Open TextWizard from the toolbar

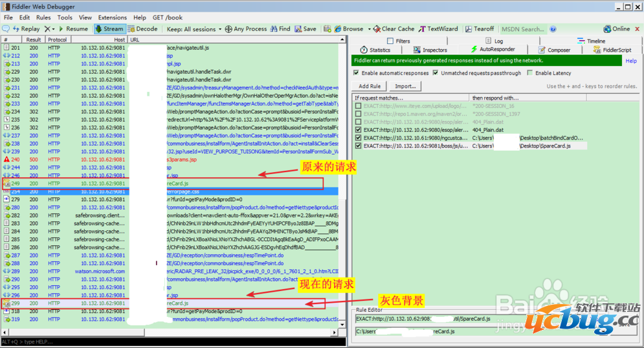click(x=438, y=28)
